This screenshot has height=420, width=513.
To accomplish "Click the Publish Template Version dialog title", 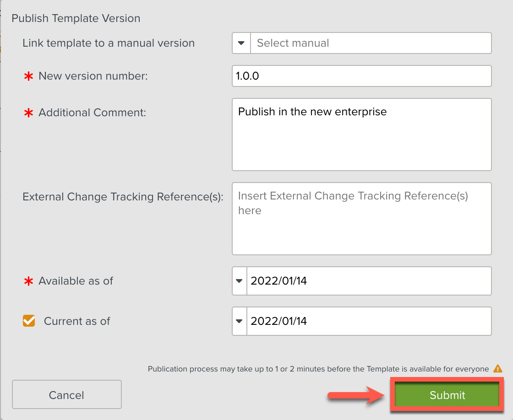I will click(x=76, y=18).
